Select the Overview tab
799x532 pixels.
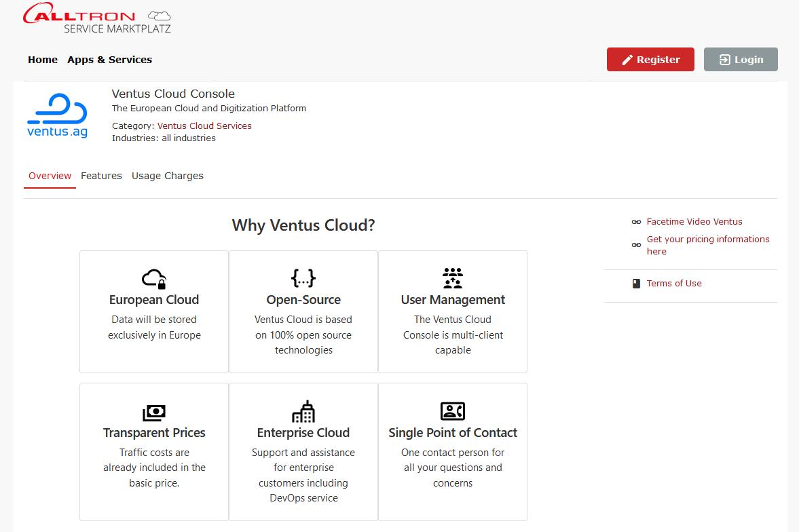point(50,176)
